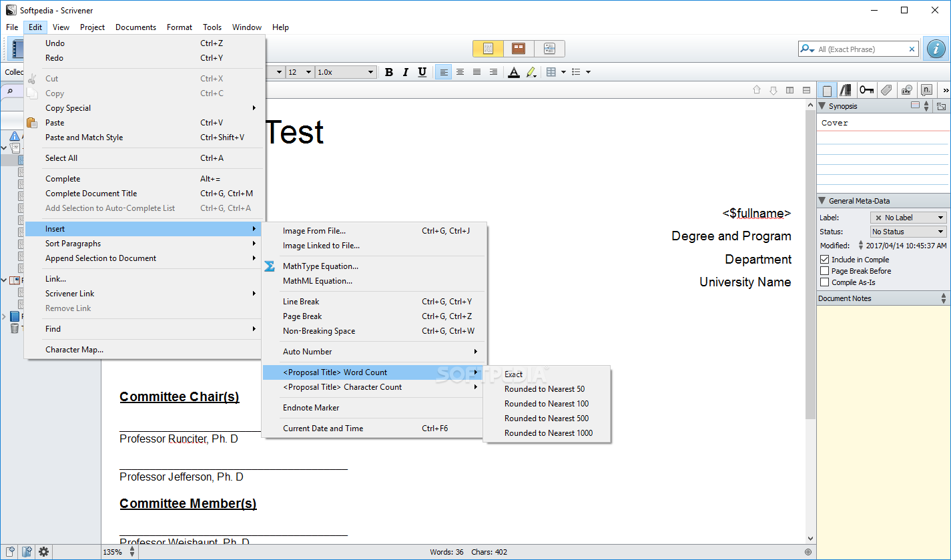Open the References inspector pane (books icon)
The image size is (951, 560).
(846, 90)
